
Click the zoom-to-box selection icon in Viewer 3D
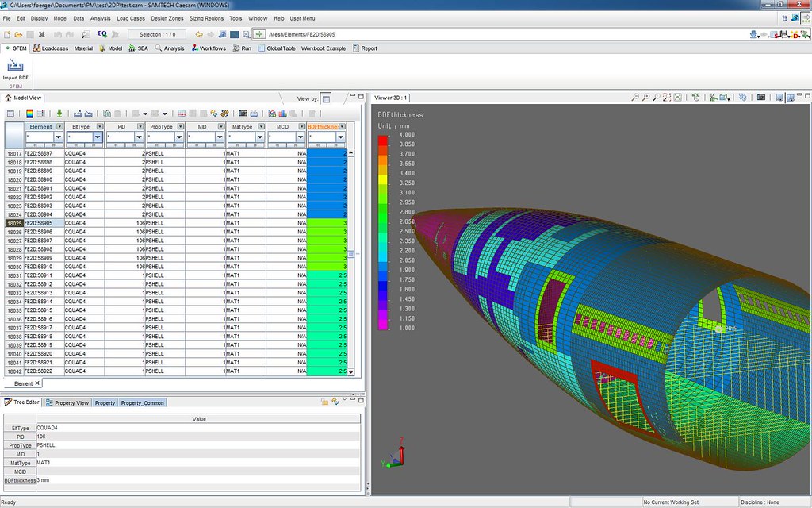click(x=667, y=97)
